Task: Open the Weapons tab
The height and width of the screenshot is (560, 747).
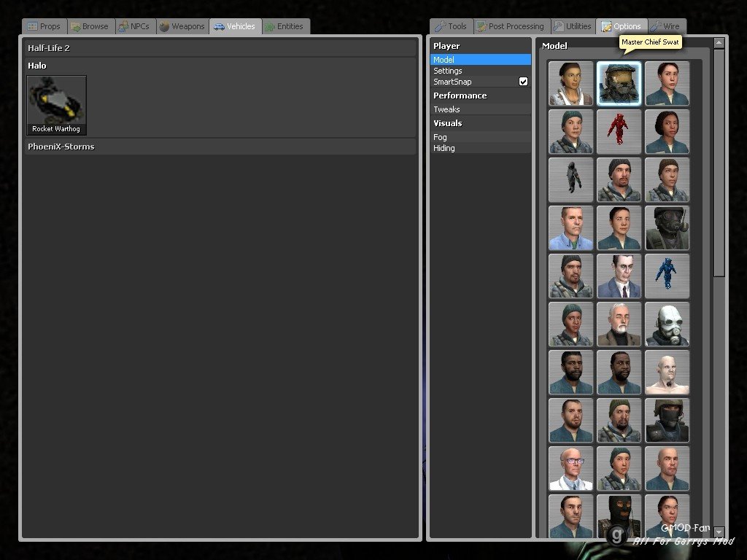Action: tap(182, 27)
